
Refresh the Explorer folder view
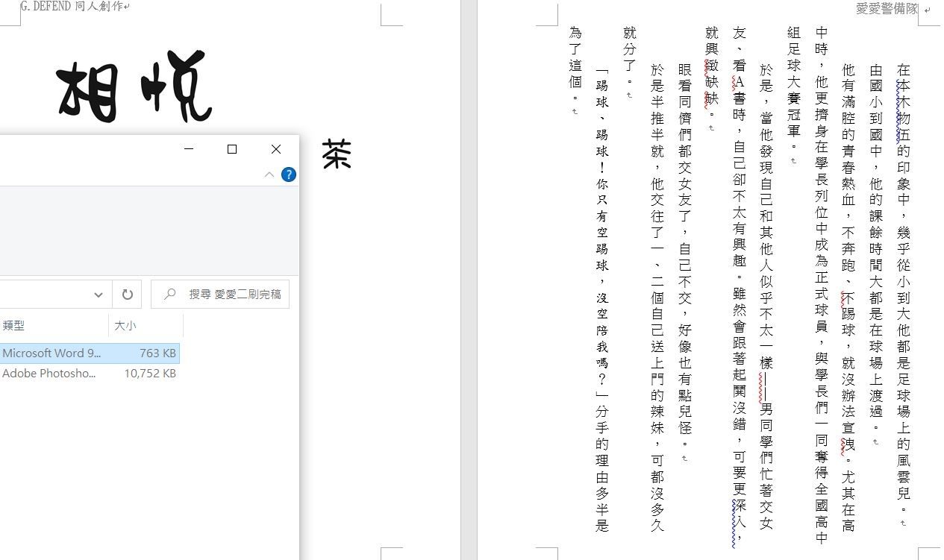(128, 295)
